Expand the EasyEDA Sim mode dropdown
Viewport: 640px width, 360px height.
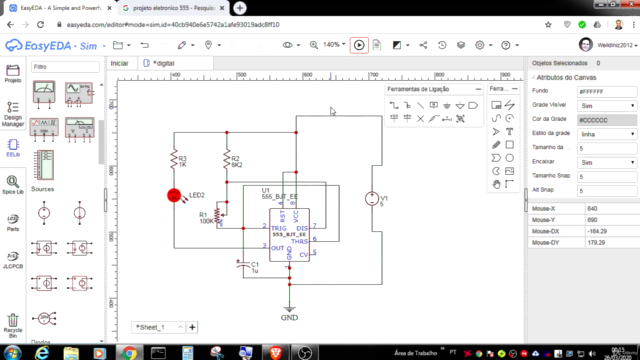104,46
